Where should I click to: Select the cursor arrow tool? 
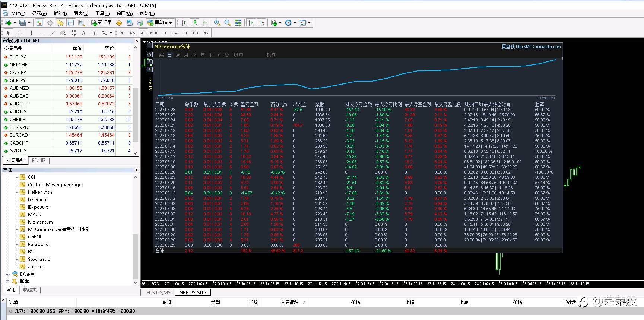click(x=8, y=33)
